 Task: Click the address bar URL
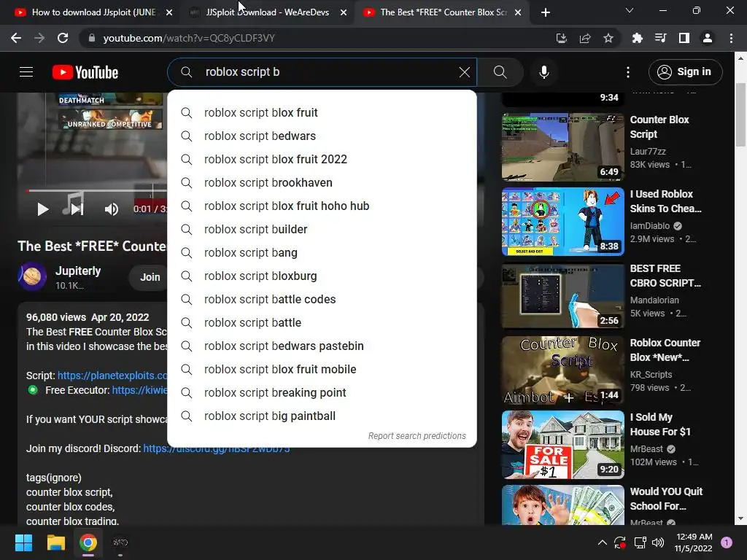[x=189, y=38]
